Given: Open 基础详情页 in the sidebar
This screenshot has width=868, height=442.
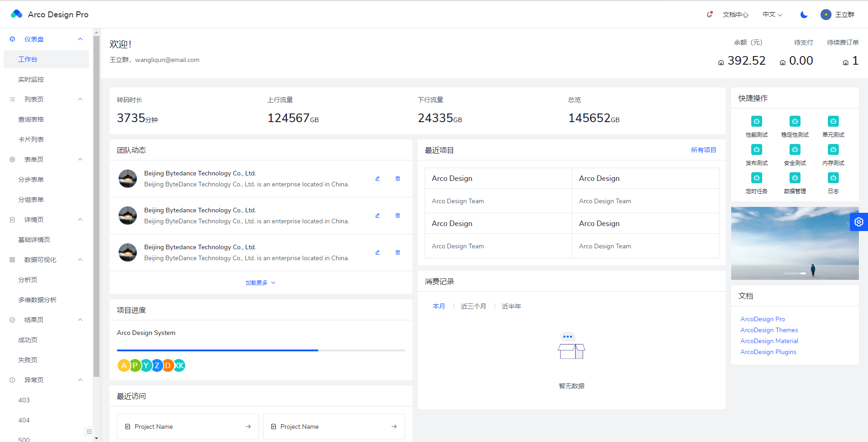Looking at the screenshot, I should coord(46,240).
